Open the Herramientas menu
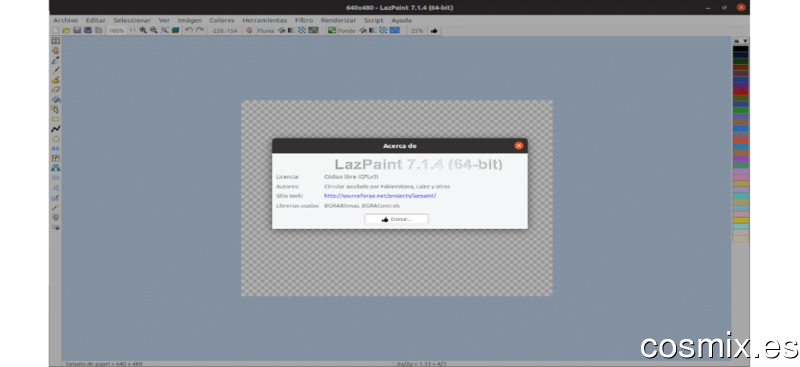Viewport: 800px width, 367px height. pos(264,20)
